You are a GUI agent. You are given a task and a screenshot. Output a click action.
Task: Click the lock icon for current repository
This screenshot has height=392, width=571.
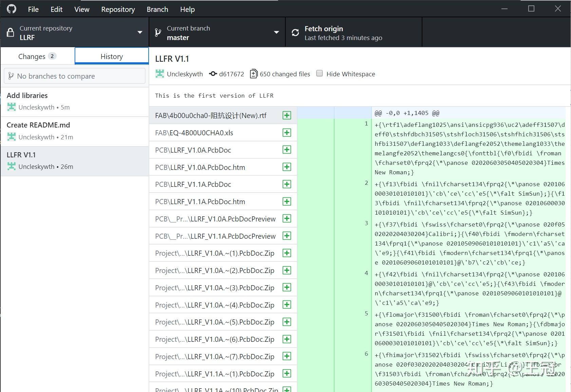click(x=11, y=33)
